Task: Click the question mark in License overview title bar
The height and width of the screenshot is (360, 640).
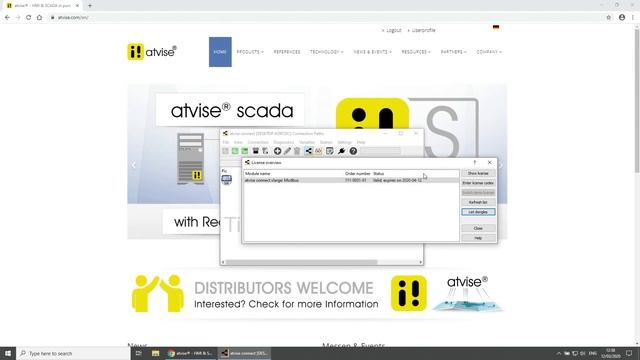Action: 475,162
